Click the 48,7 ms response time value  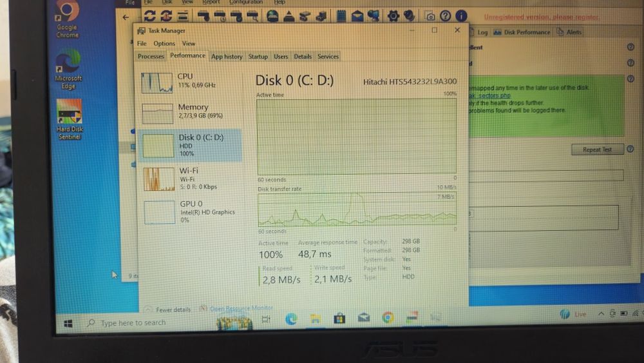click(315, 254)
